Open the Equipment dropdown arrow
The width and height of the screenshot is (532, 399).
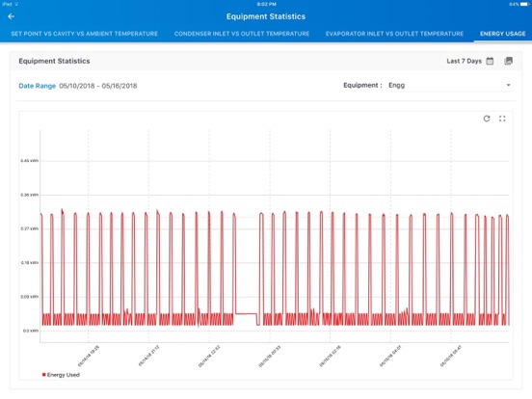tap(508, 85)
